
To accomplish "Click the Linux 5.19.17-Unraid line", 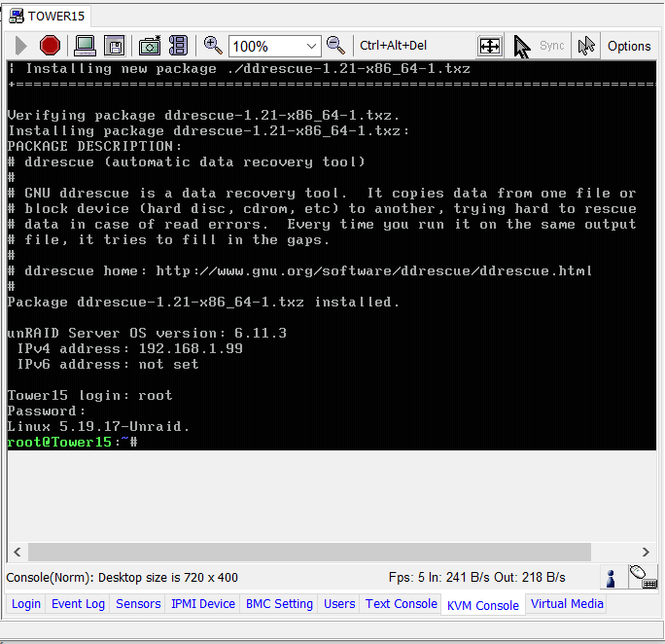I will 98,426.
